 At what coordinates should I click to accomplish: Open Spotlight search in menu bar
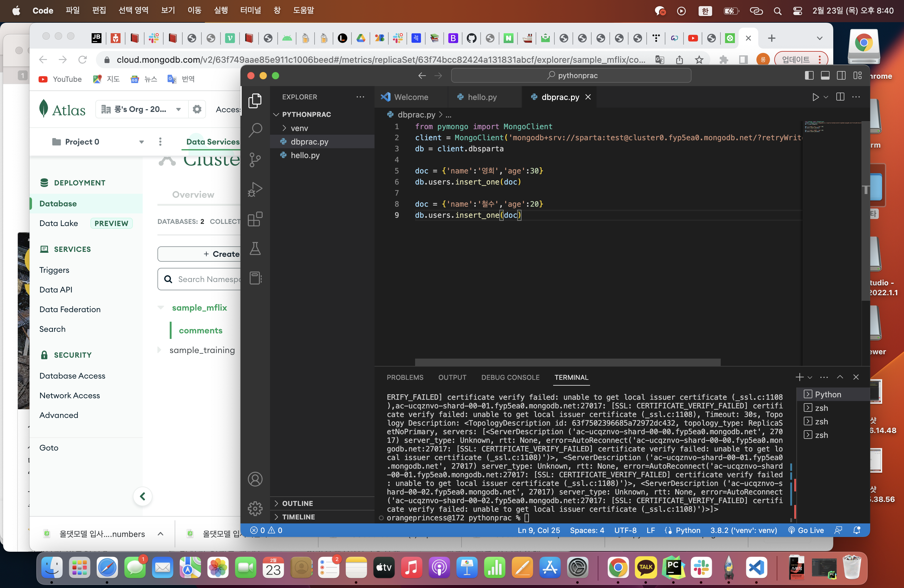(x=778, y=11)
